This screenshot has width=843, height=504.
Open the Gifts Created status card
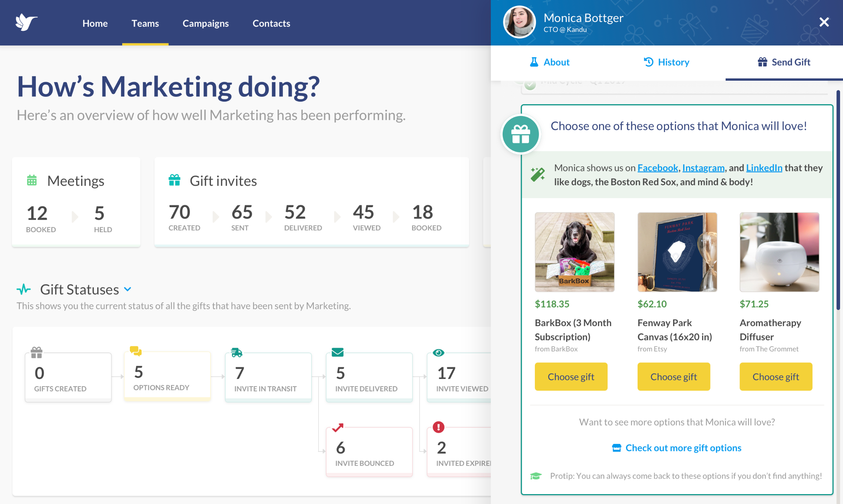68,377
